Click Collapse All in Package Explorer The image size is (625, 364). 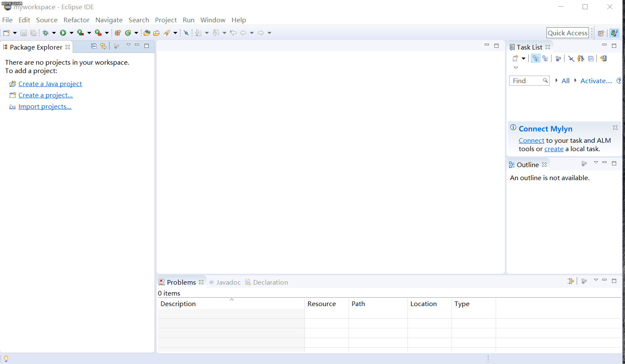tap(94, 46)
